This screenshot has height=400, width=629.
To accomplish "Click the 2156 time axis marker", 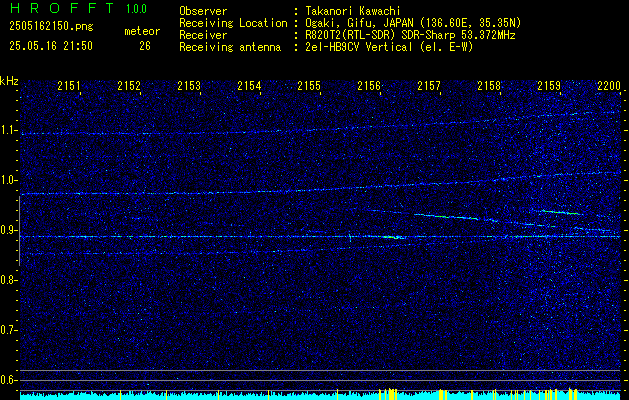I will pos(369,85).
